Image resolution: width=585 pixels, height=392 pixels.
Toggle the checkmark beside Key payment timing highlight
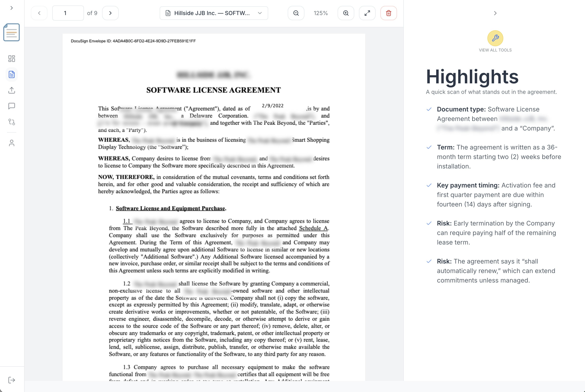pos(429,185)
